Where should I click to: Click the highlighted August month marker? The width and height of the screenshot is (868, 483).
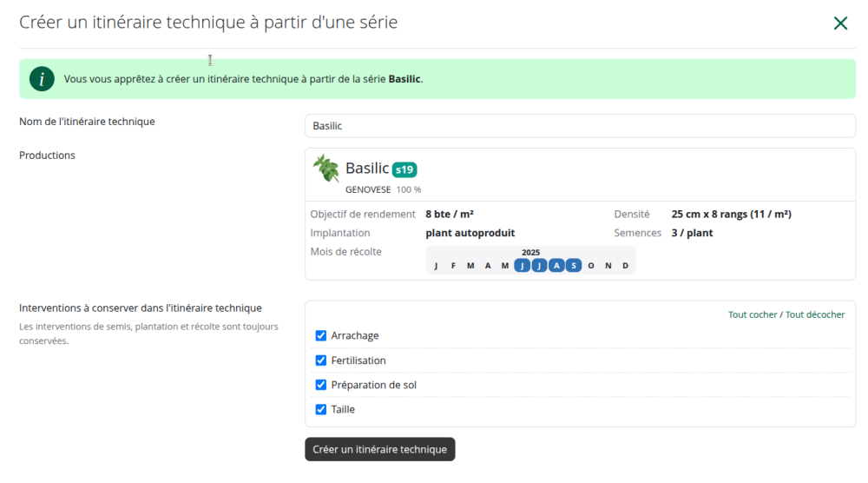556,266
